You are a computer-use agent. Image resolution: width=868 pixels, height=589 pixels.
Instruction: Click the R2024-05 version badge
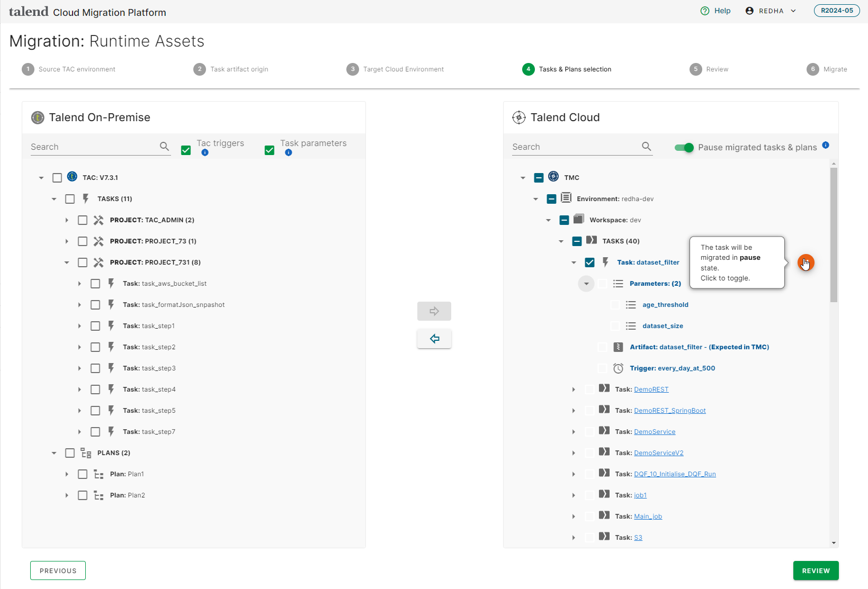pyautogui.click(x=837, y=11)
